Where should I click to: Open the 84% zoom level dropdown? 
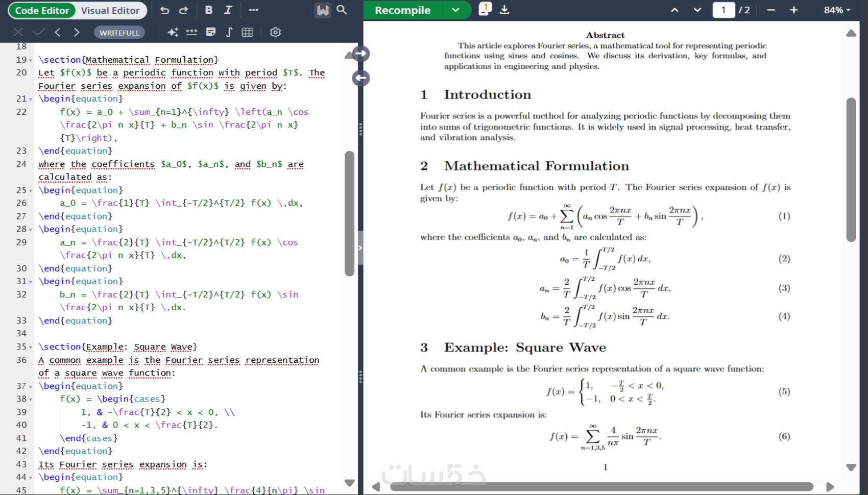[837, 10]
